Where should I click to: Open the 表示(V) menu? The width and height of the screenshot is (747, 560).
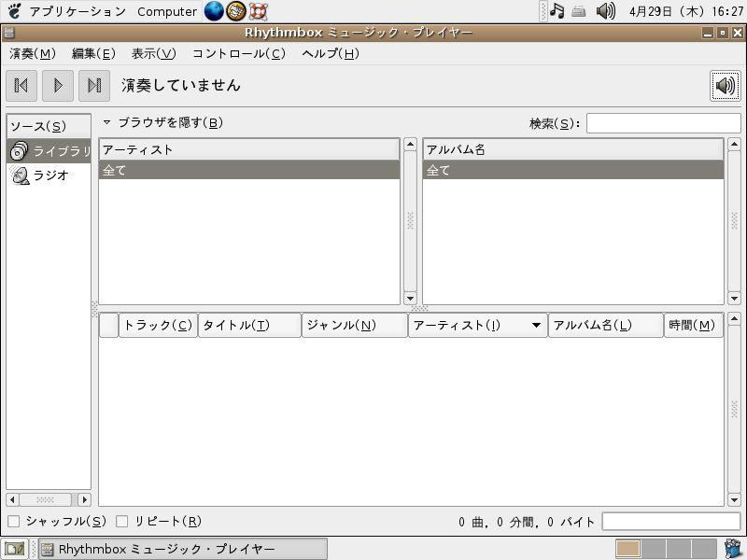point(153,54)
